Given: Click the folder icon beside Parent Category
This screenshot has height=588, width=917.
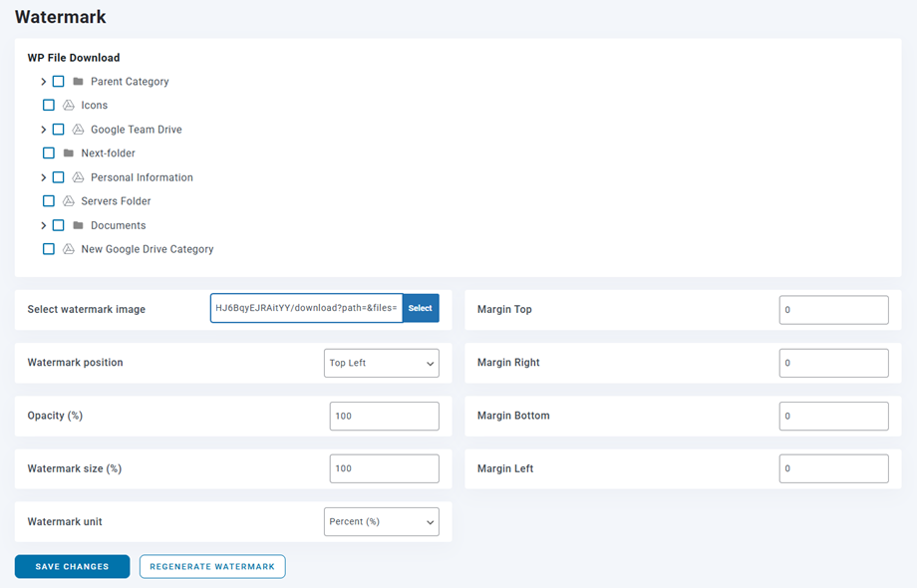Looking at the screenshot, I should (x=78, y=82).
